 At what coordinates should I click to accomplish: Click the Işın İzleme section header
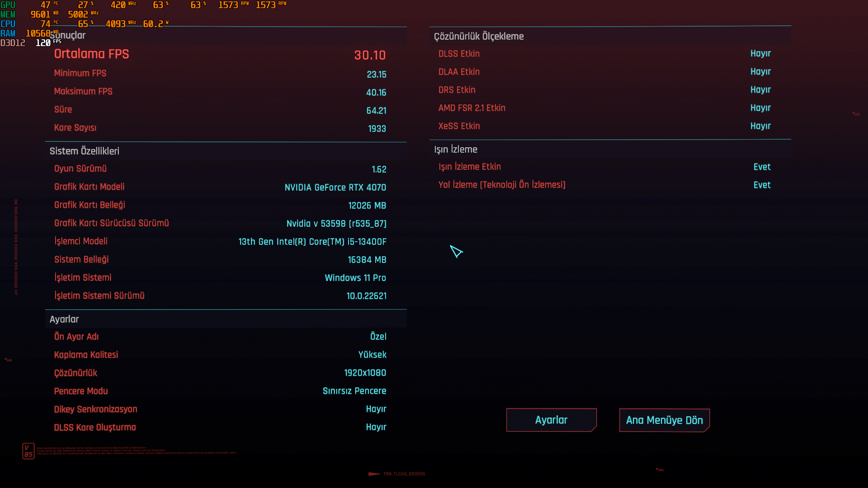click(x=456, y=150)
